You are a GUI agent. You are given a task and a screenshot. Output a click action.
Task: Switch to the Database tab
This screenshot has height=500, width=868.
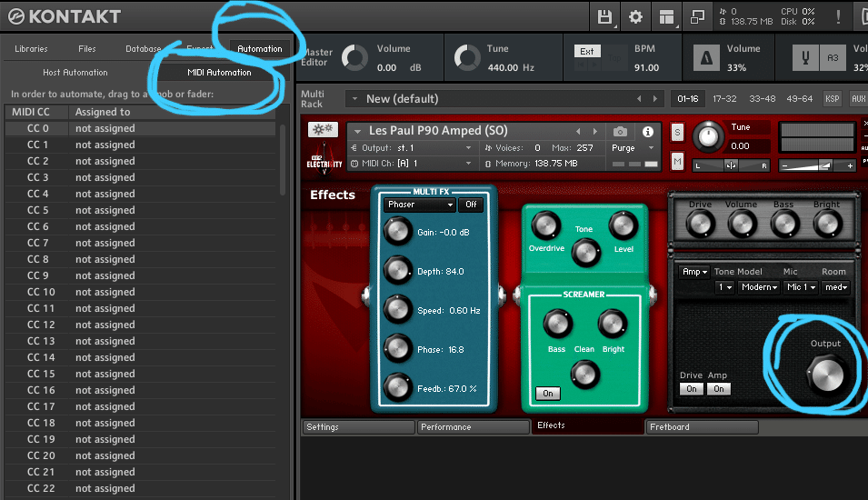pyautogui.click(x=144, y=49)
